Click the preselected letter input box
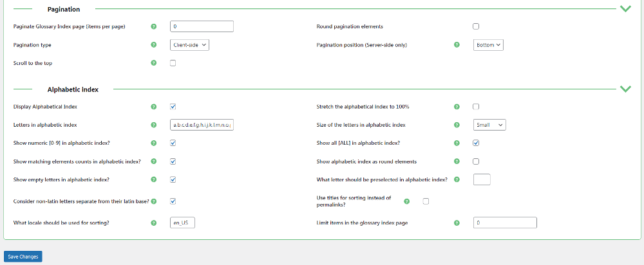 [x=482, y=179]
